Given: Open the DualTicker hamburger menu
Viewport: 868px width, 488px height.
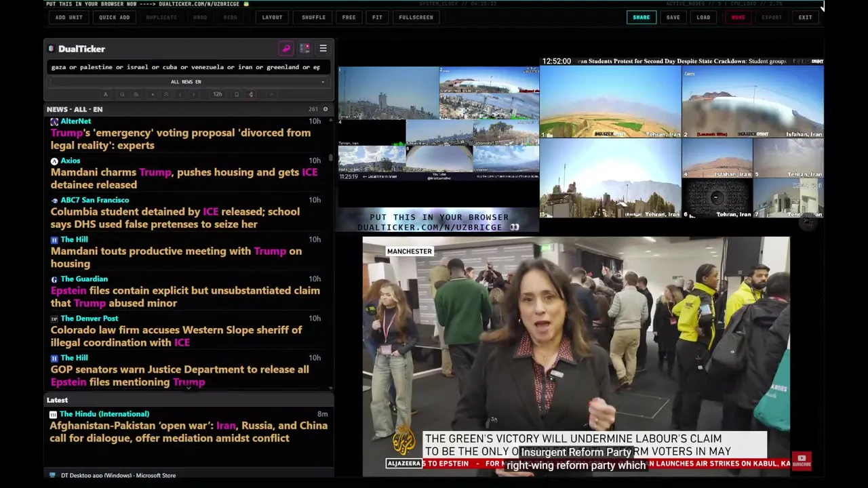Looking at the screenshot, I should (x=323, y=49).
